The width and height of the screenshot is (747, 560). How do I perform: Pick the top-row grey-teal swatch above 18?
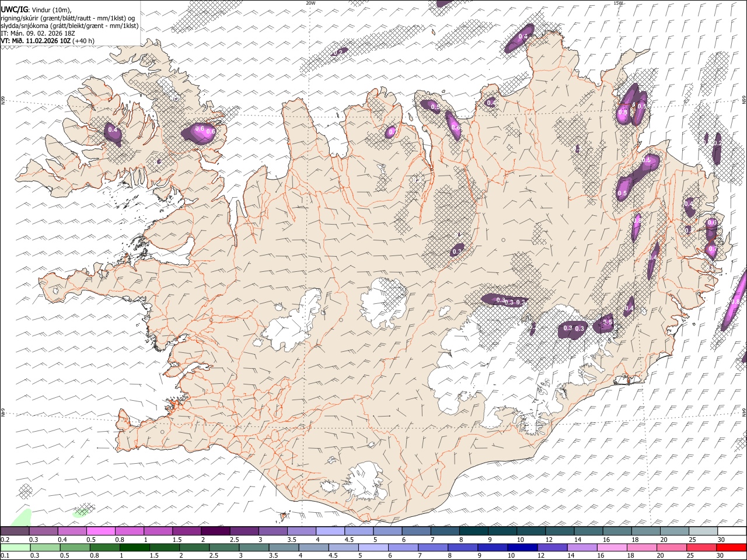tap(645, 531)
